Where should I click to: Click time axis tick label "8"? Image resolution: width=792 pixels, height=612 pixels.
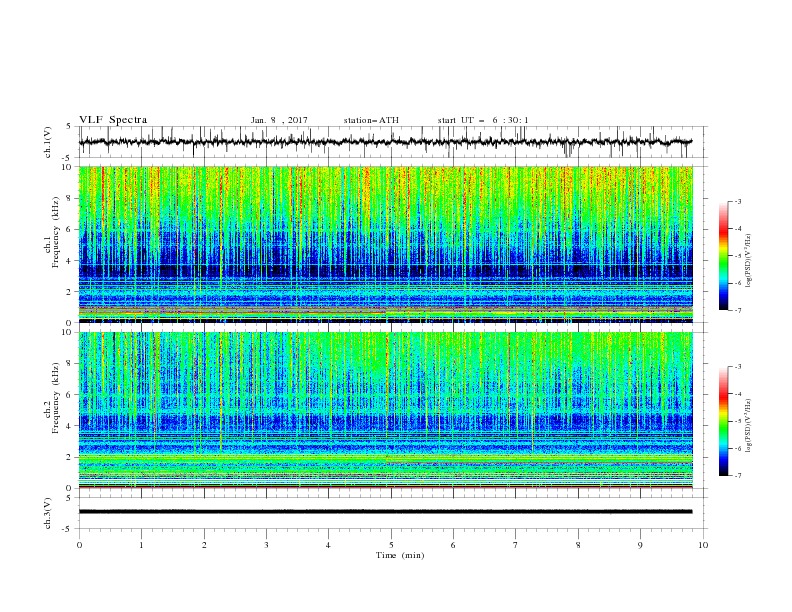[578, 545]
